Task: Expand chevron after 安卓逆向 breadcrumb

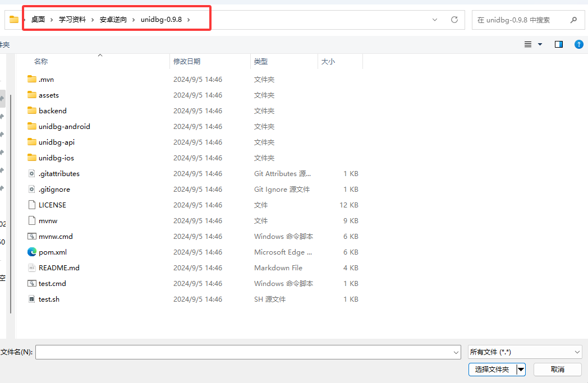Action: point(134,20)
